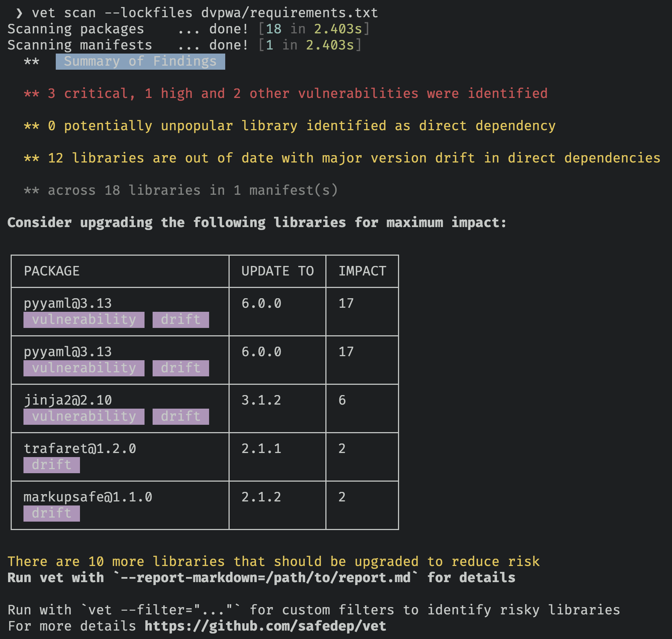
Task: Click the red critical vulnerabilities warning line
Action: pyautogui.click(x=286, y=94)
